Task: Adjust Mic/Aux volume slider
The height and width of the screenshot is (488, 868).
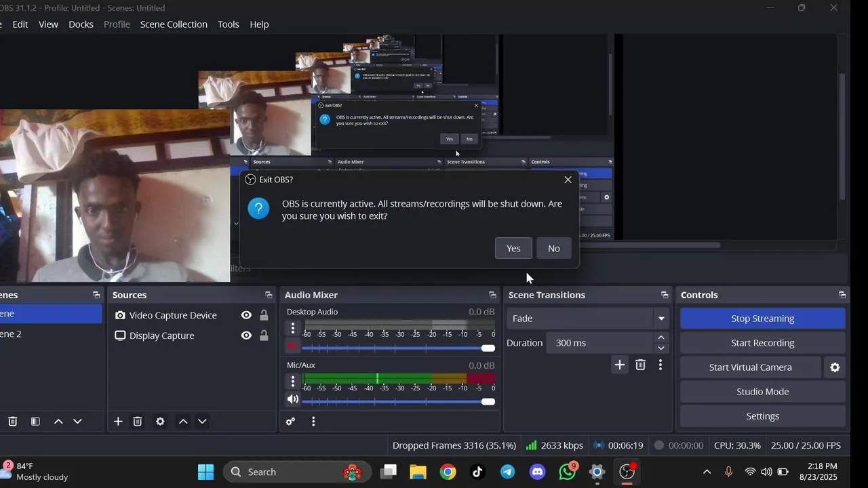Action: point(399,401)
